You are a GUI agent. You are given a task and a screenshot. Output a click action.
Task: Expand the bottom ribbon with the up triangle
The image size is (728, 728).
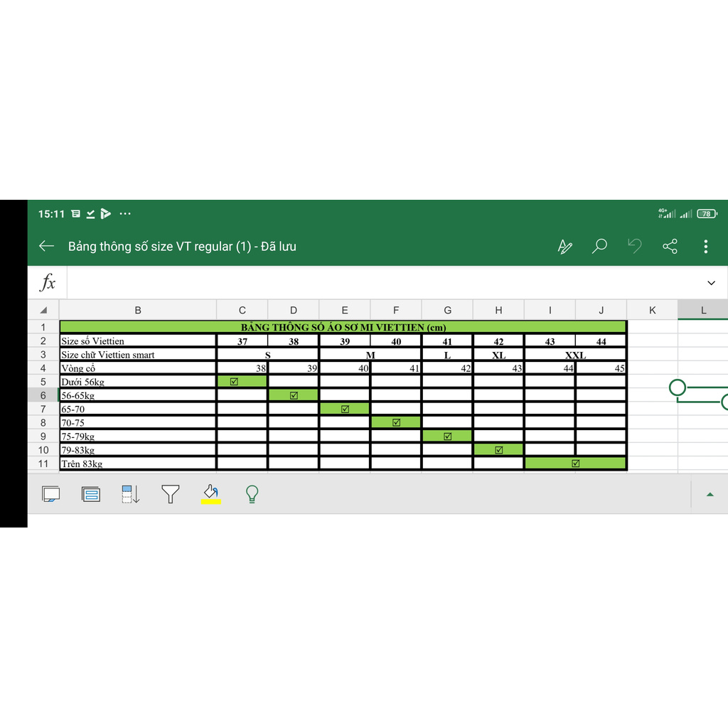point(710,495)
